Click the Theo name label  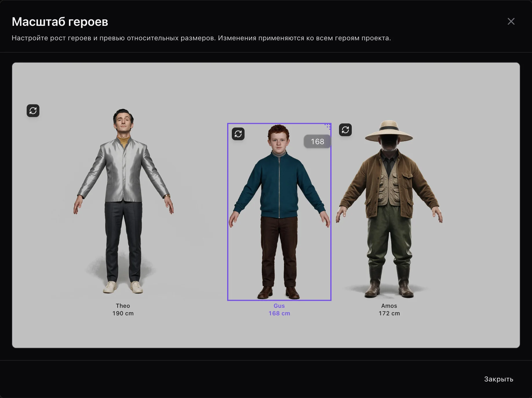click(123, 306)
